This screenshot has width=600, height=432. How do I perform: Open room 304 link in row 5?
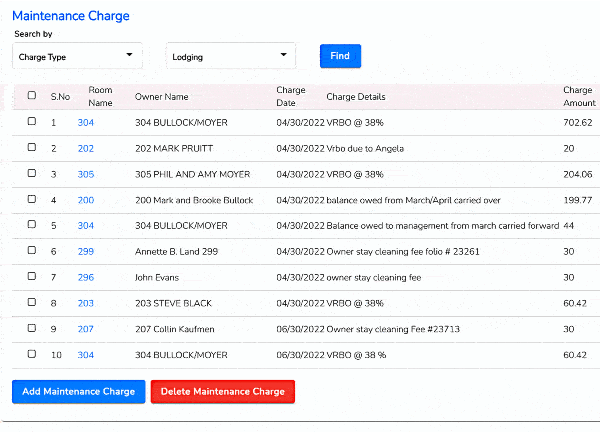86,226
